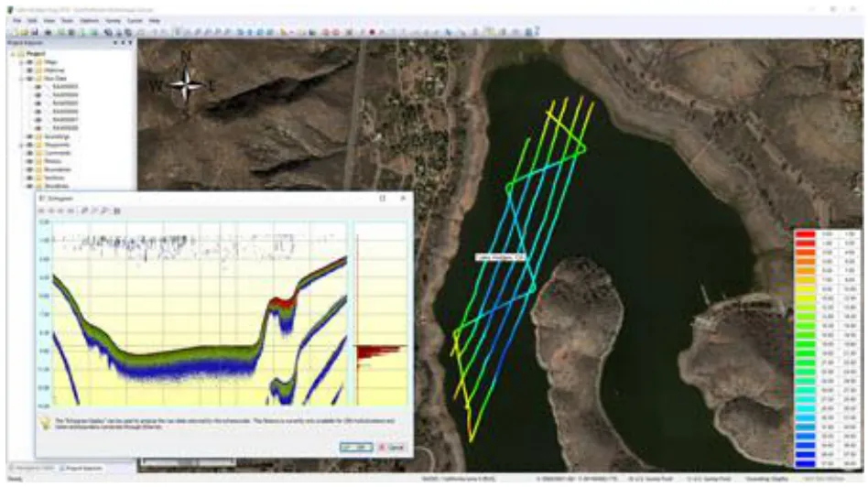Click OK in the Echogram dialog
This screenshot has height=487, width=868.
tap(356, 447)
